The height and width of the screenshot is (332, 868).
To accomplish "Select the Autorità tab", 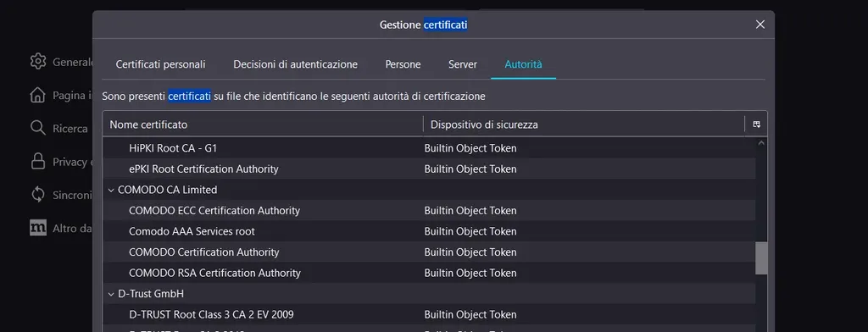I will pos(523,64).
